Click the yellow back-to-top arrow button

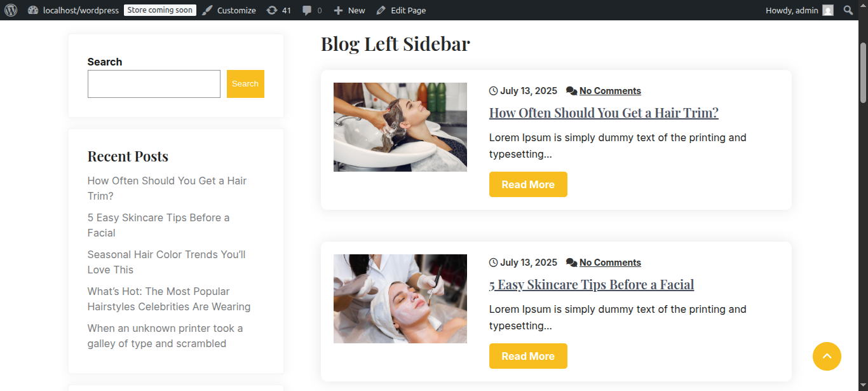coord(827,356)
